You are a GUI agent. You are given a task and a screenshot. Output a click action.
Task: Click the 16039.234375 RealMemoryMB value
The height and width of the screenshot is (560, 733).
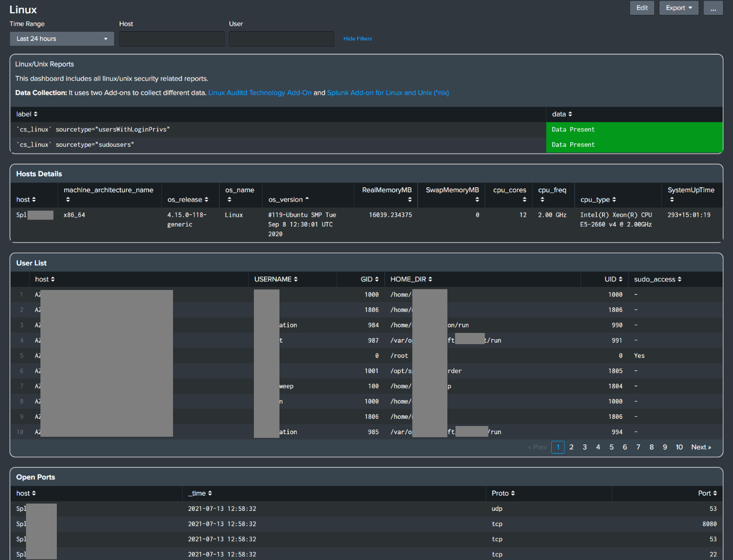(x=391, y=215)
